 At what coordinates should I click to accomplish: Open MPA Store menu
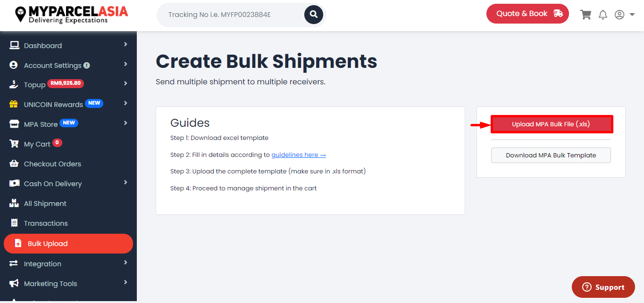click(41, 124)
